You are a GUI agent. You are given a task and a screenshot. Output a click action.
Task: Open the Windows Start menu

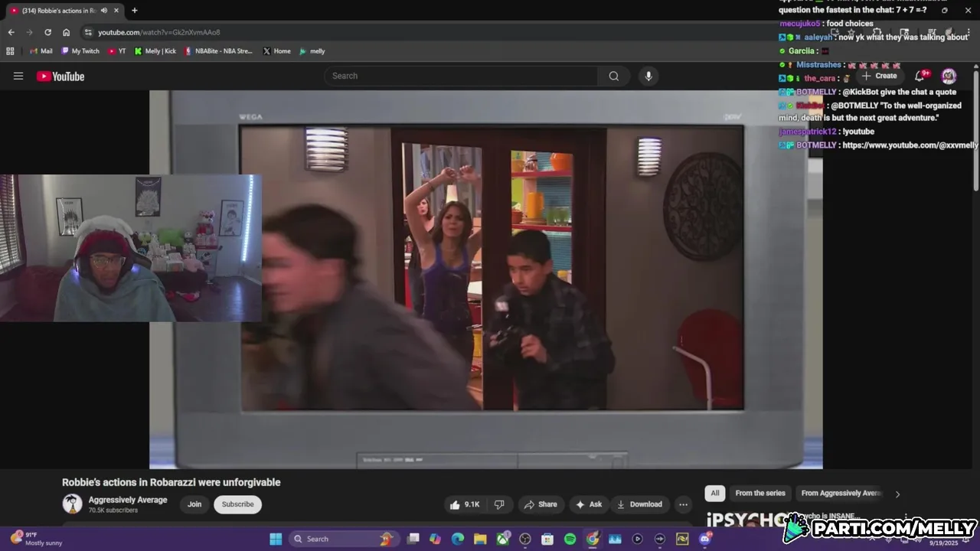[276, 539]
